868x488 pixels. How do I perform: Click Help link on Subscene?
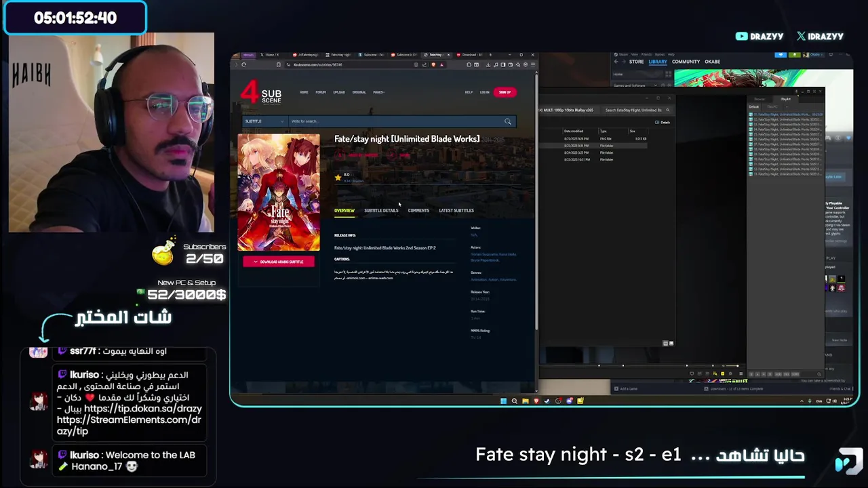469,92
